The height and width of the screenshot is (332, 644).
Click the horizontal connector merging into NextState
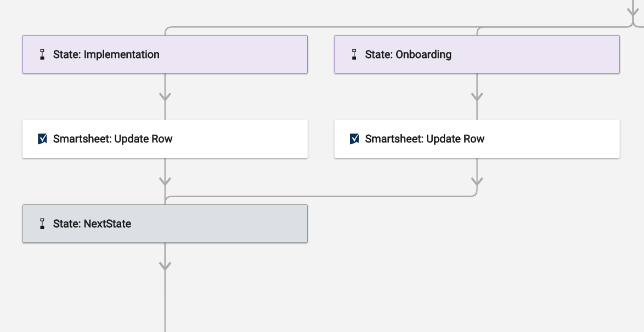(x=320, y=197)
